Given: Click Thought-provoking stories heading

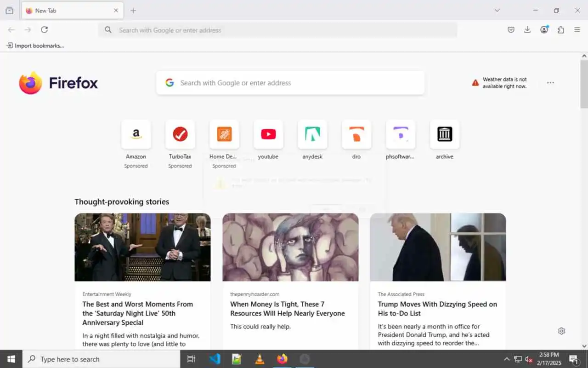Looking at the screenshot, I should (122, 201).
